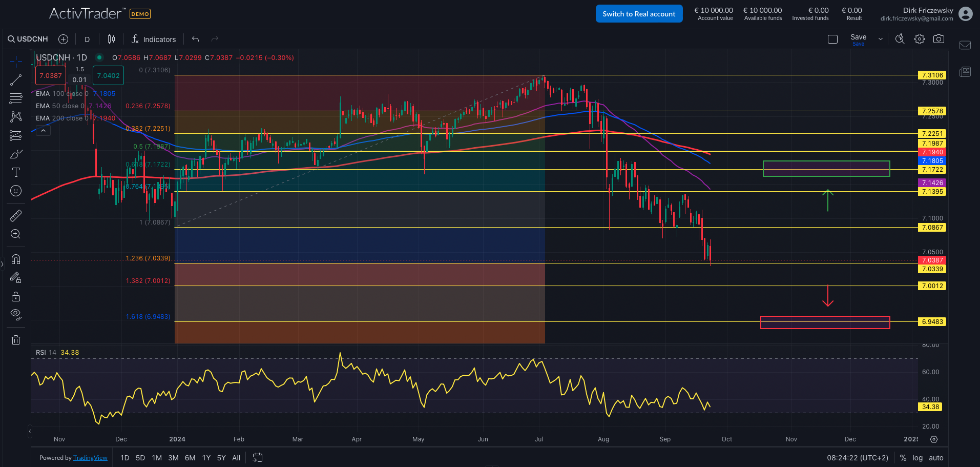Open the chart interval dropdown labeled D
The height and width of the screenshot is (467, 980).
coord(87,39)
